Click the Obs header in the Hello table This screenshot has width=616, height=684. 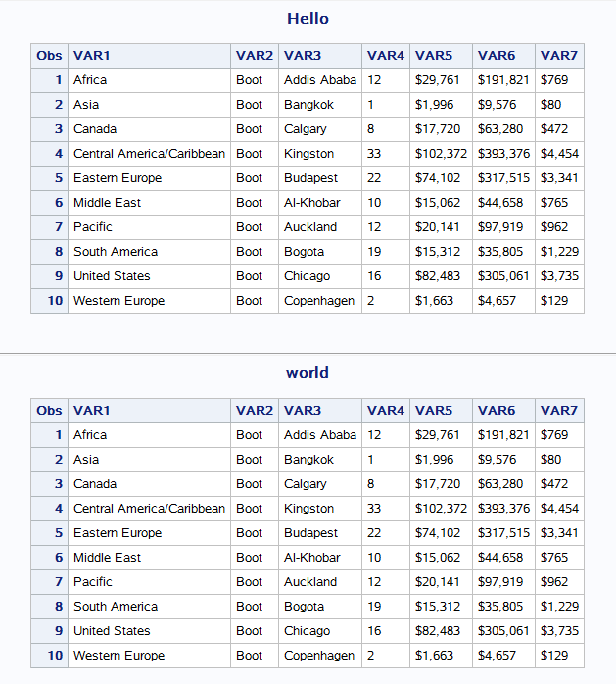click(x=49, y=56)
